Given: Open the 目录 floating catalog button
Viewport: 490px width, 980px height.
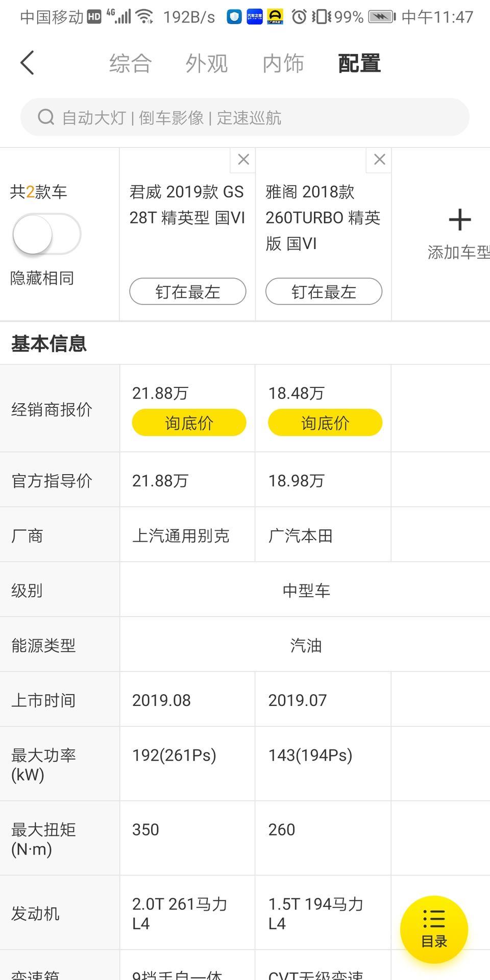Looking at the screenshot, I should point(434,929).
